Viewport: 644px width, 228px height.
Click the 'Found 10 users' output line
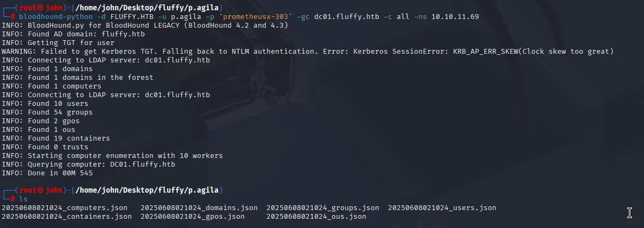click(45, 104)
